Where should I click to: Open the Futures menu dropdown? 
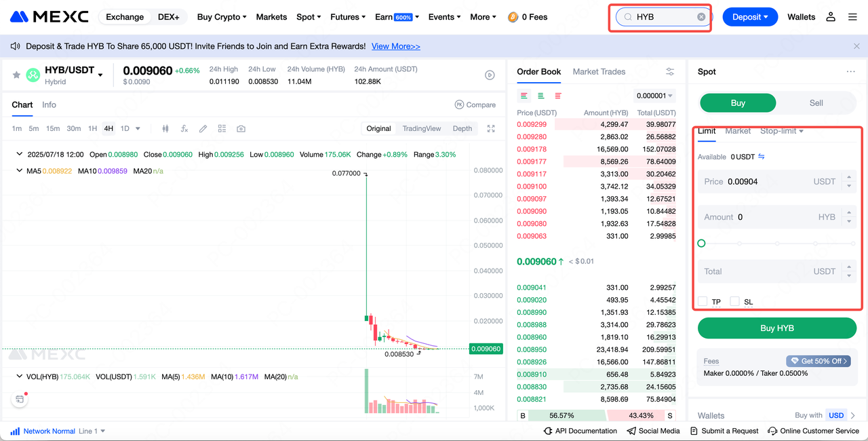(x=348, y=17)
